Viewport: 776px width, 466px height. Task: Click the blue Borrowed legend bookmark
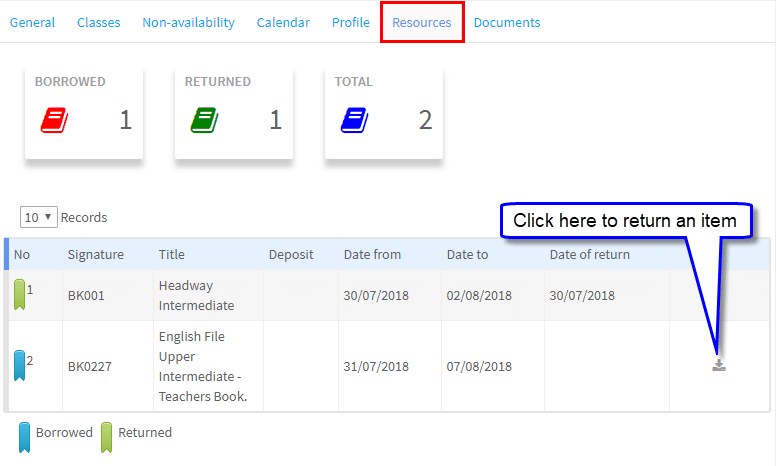24,436
